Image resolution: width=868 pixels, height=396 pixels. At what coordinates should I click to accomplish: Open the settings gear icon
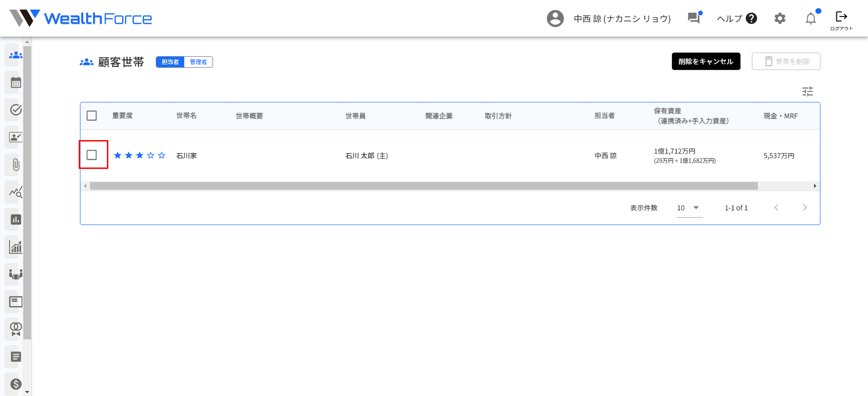(780, 18)
